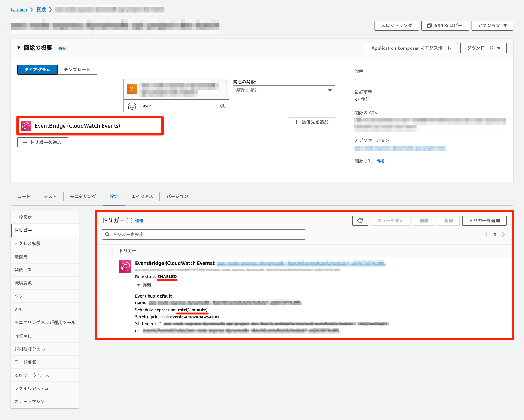Image resolution: width=524 pixels, height=420 pixels.
Task: Open the EventBridge rule link
Action: [301, 264]
